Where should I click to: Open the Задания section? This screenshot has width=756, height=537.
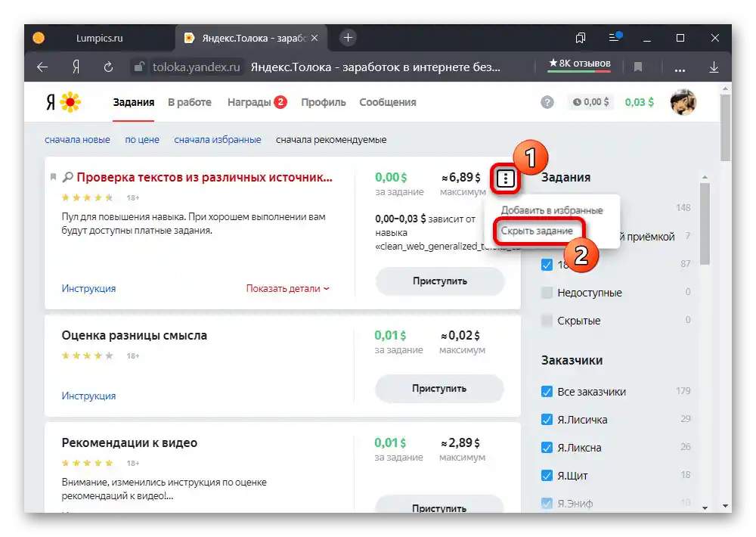(134, 102)
